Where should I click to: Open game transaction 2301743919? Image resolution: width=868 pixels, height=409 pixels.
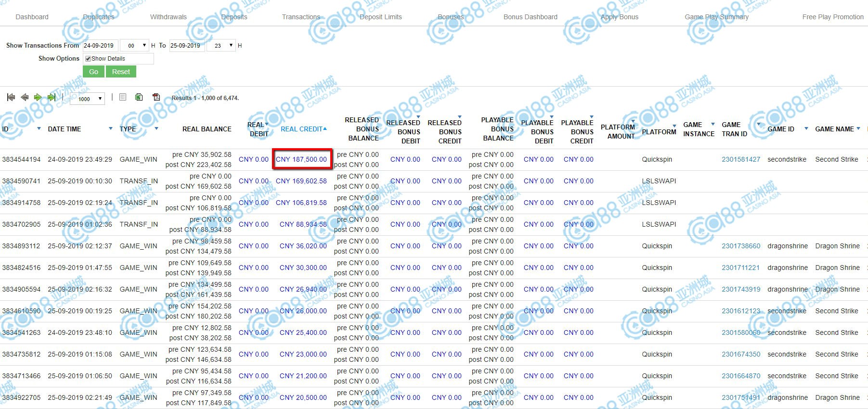click(741, 289)
